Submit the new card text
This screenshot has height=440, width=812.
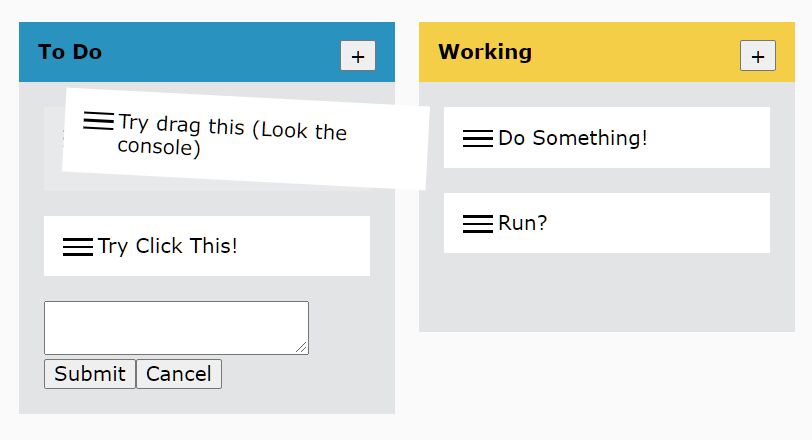[x=90, y=374]
